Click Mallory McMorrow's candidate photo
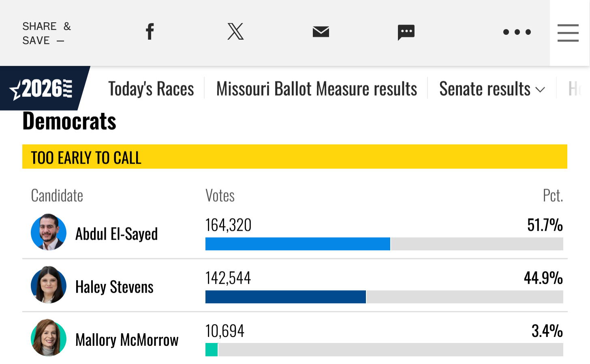The width and height of the screenshot is (590, 364). tap(49, 338)
